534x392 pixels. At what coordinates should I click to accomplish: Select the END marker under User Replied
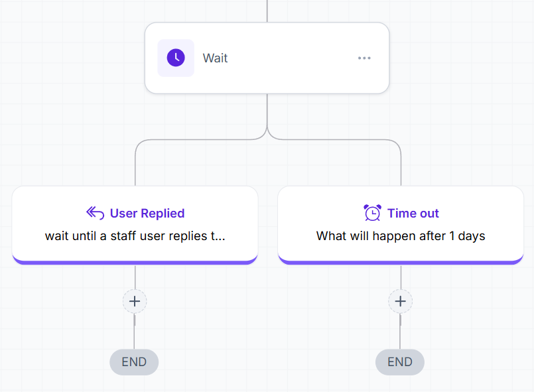point(134,362)
